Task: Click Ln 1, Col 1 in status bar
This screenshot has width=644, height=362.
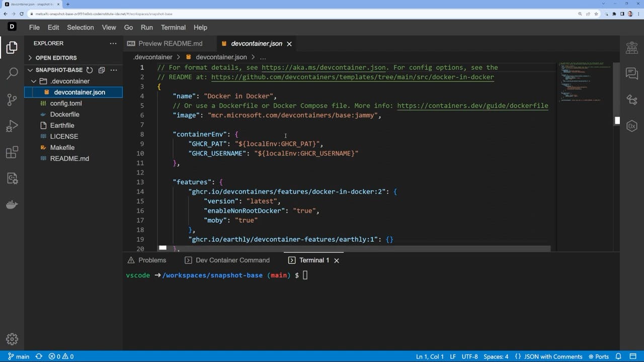Action: click(430, 356)
